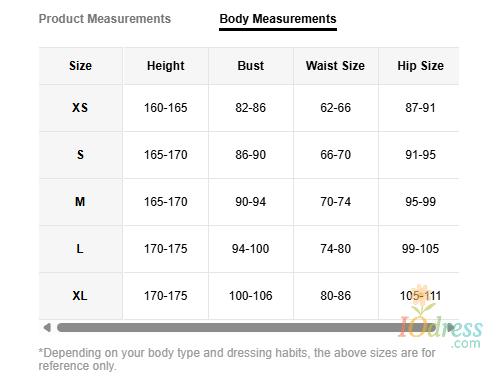Select the S size row label
The image size is (504, 388).
pyautogui.click(x=80, y=155)
